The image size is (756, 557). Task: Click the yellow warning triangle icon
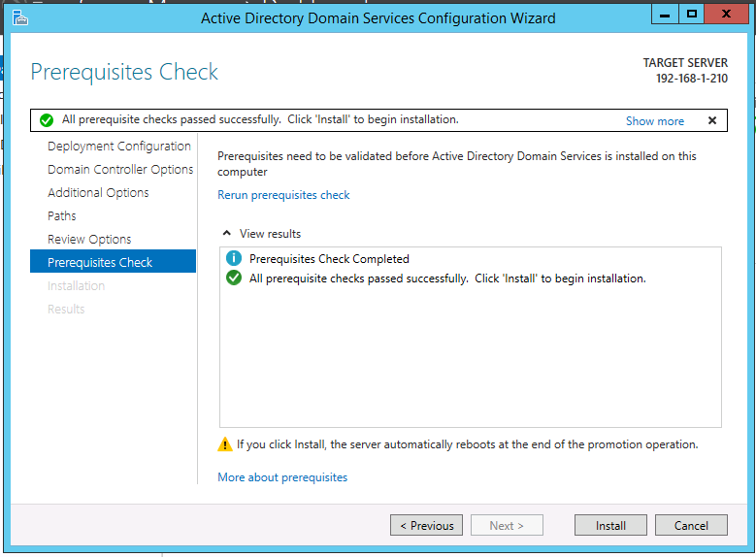tap(225, 444)
